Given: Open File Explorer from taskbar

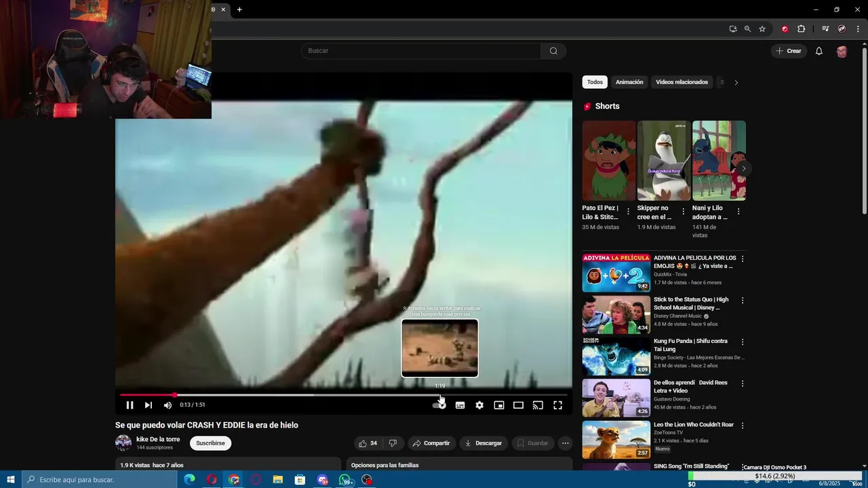Looking at the screenshot, I should (277, 480).
